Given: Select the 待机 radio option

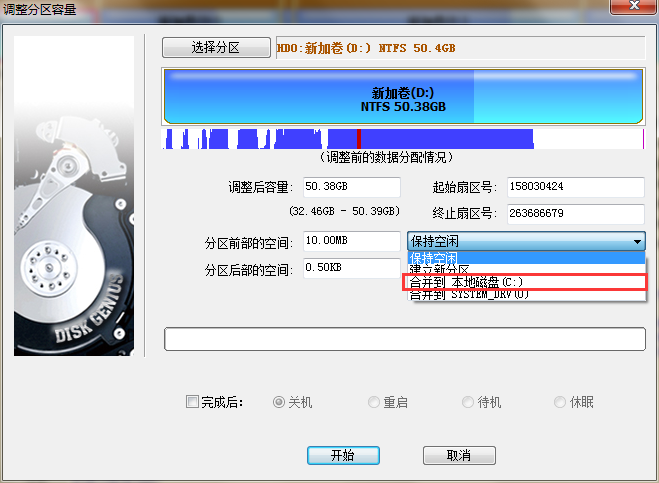Looking at the screenshot, I should (468, 402).
